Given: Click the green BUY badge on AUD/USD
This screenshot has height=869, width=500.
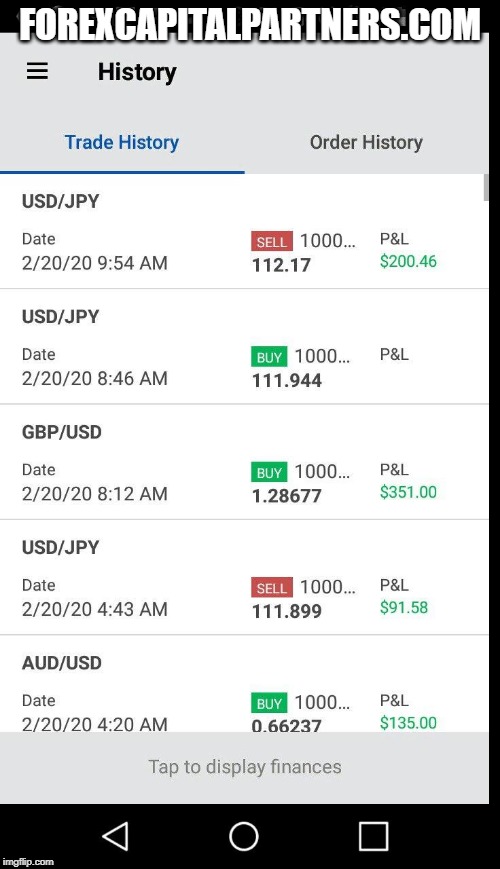Looking at the screenshot, I should (x=269, y=703).
